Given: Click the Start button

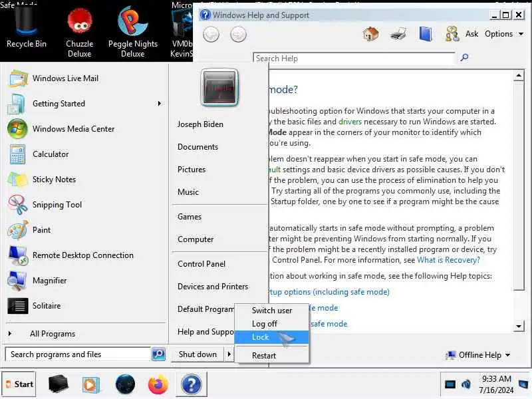Looking at the screenshot, I should (x=19, y=384).
